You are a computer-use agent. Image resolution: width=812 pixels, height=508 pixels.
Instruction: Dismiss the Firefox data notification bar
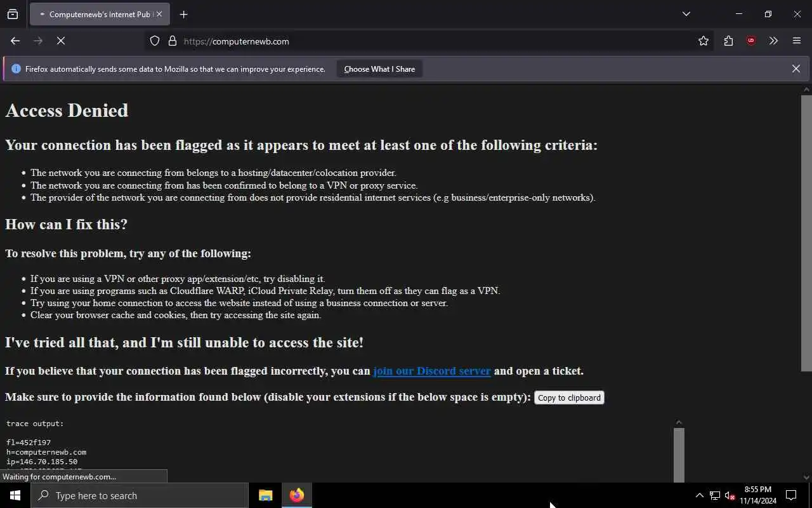(x=796, y=69)
